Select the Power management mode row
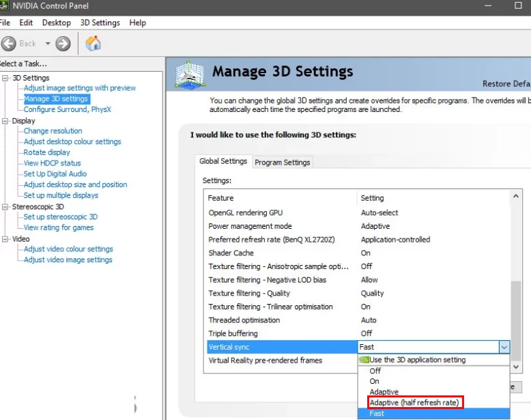The height and width of the screenshot is (420, 531). (x=358, y=226)
